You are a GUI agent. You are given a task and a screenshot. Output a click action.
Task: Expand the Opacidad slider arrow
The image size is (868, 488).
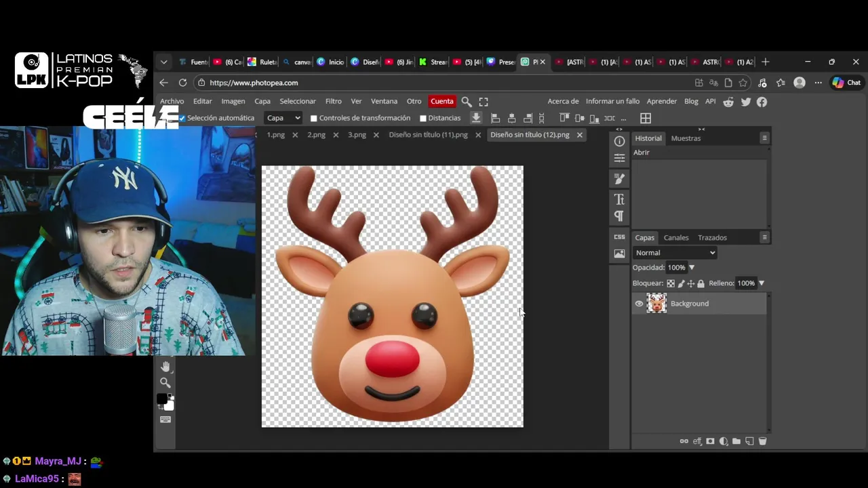pyautogui.click(x=692, y=268)
